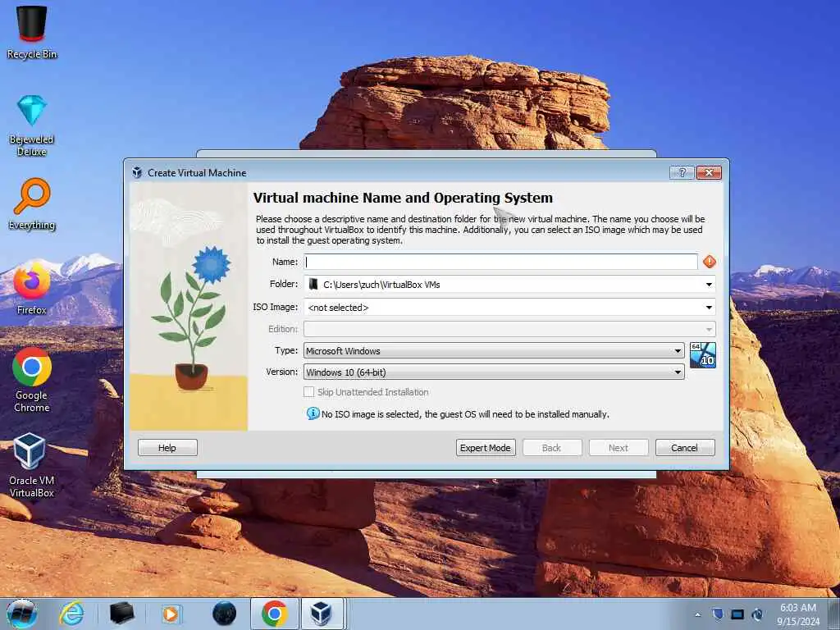Image resolution: width=840 pixels, height=630 pixels.
Task: Click the 'Virtual machine Name and Operating System' heading
Action: coord(403,198)
